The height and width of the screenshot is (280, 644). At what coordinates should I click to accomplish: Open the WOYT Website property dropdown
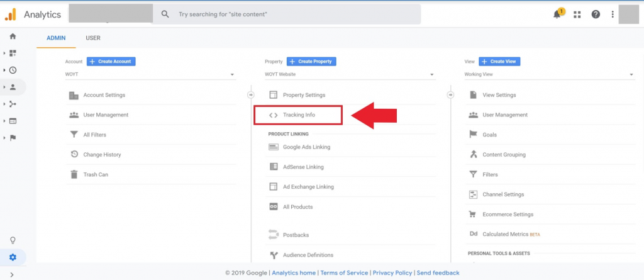[x=350, y=74]
